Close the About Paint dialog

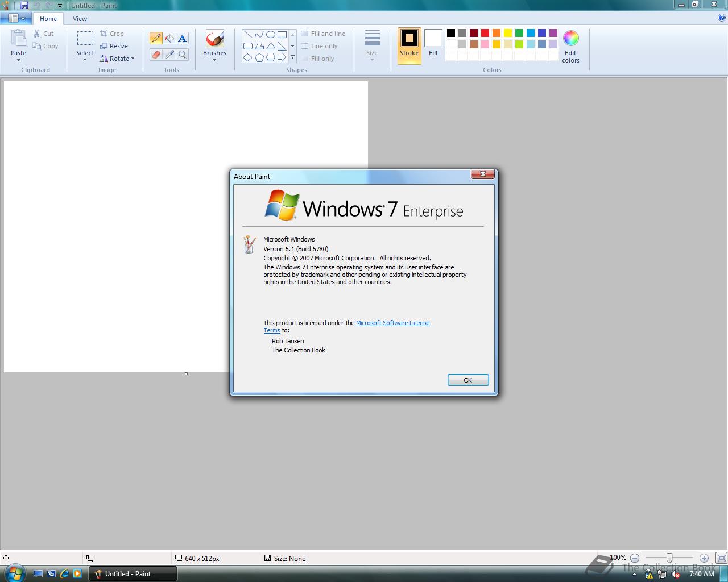tap(482, 174)
